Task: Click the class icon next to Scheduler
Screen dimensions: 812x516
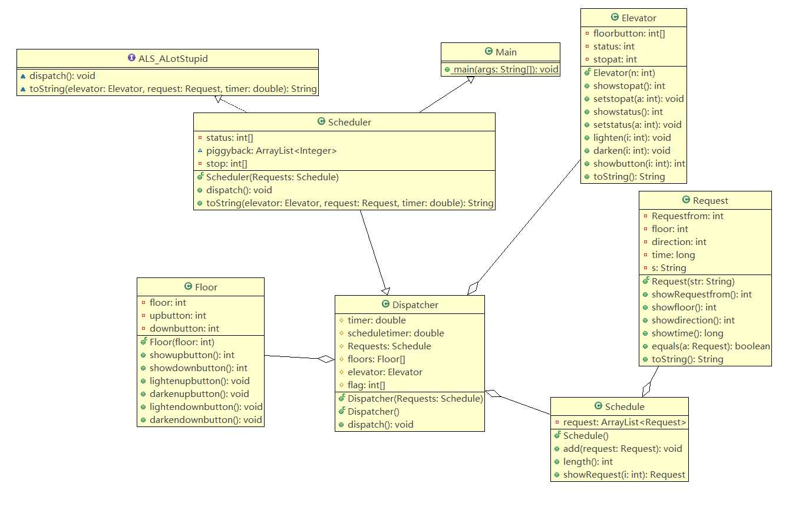Action: pos(321,121)
